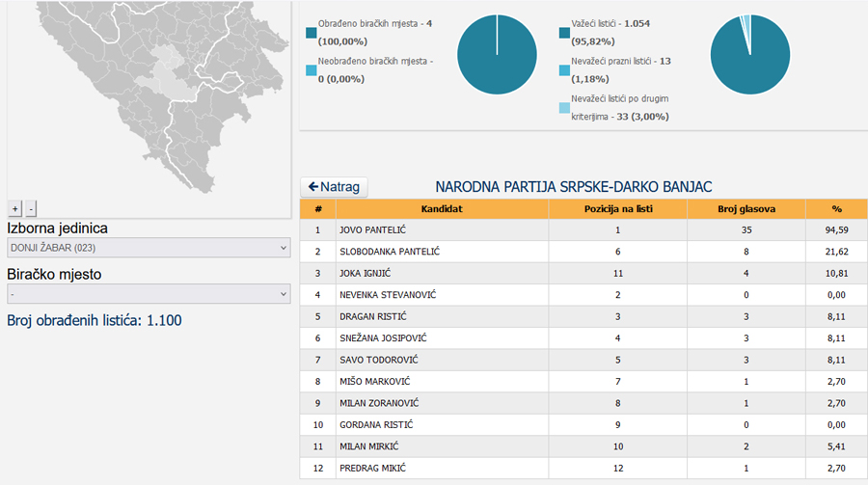Select candidate JOKA IGNJIĆ
Screen dimensions: 868x485
(x=365, y=273)
